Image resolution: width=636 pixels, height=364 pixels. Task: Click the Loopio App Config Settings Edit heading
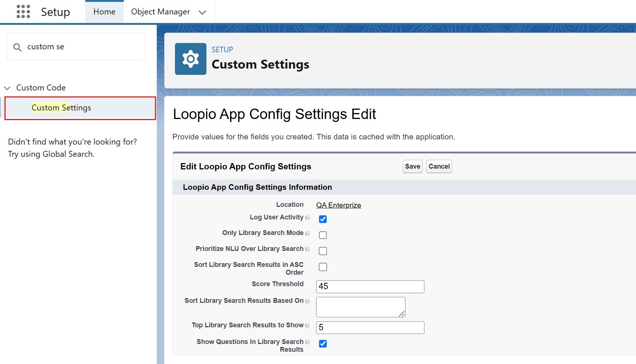pos(275,114)
